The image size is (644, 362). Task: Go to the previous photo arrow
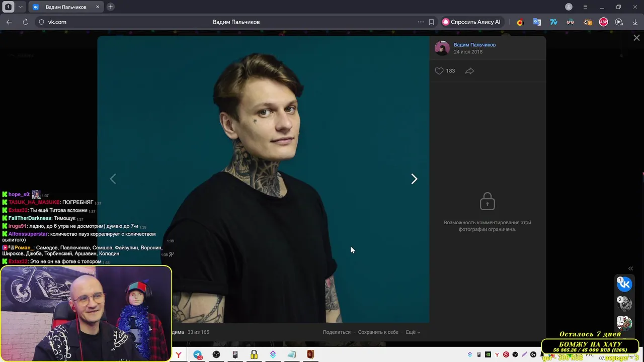[x=113, y=179]
